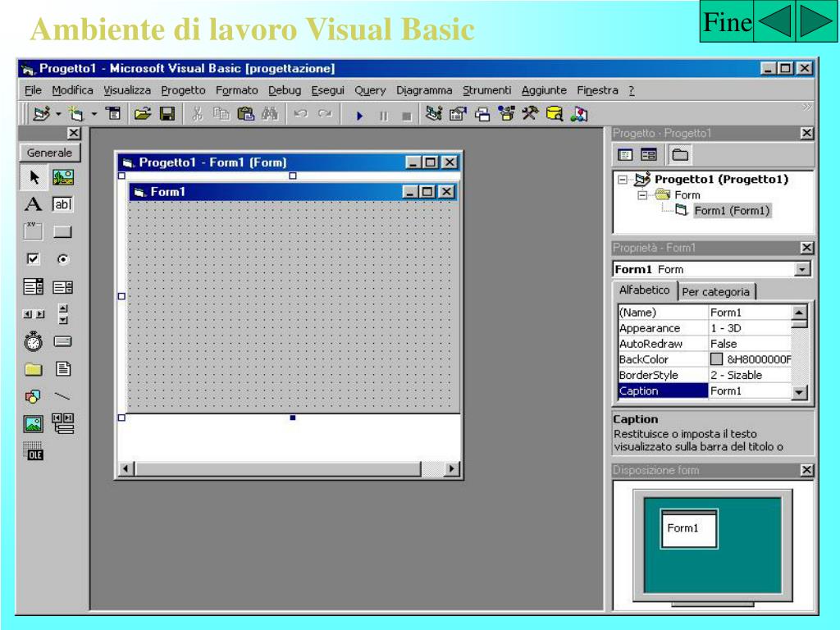
Task: Open project with the folder toolbar icon
Action: point(143,114)
